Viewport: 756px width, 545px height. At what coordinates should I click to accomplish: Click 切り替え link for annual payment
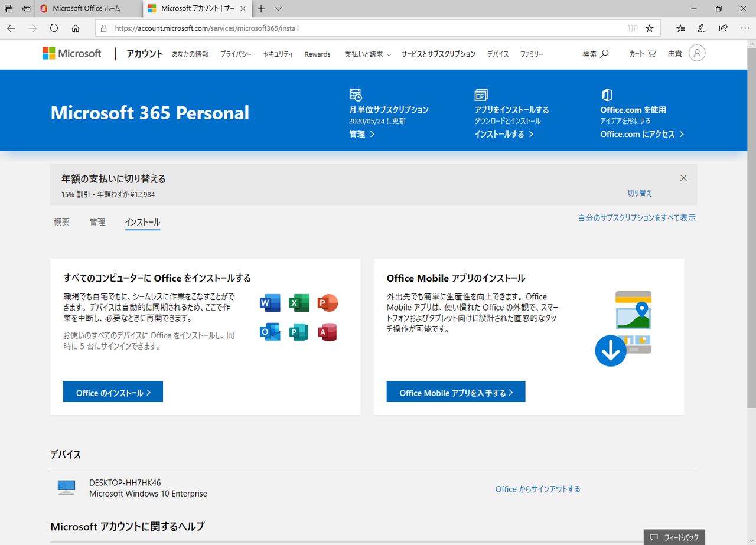pos(640,193)
